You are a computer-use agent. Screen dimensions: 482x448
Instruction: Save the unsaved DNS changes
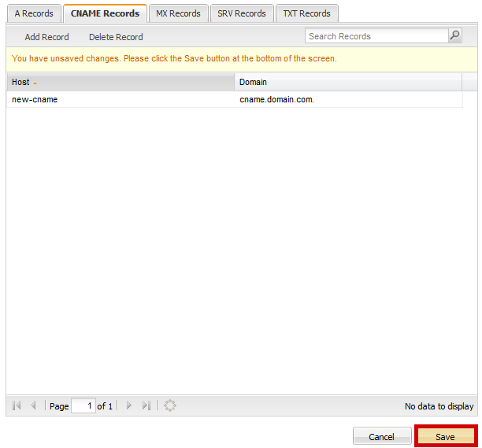[445, 437]
